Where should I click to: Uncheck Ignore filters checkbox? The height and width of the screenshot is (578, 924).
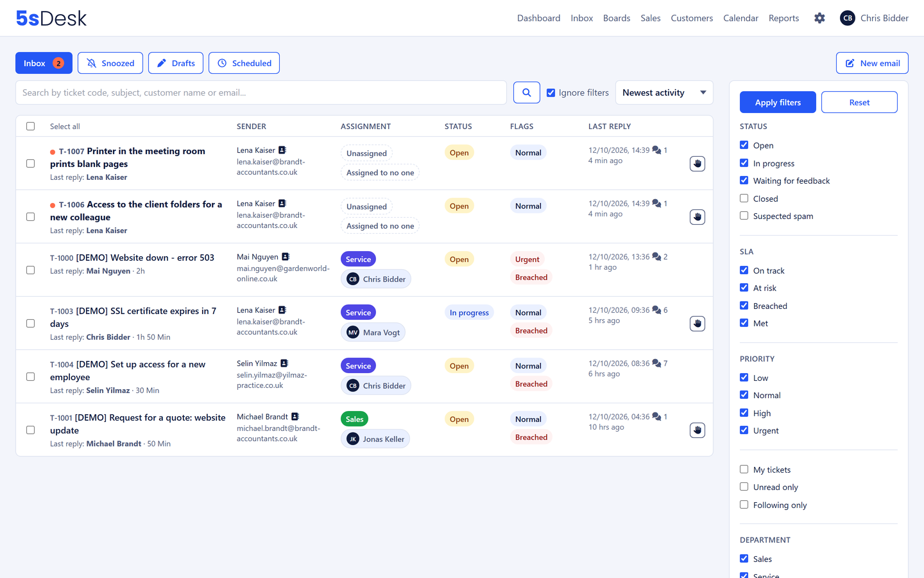coord(551,92)
